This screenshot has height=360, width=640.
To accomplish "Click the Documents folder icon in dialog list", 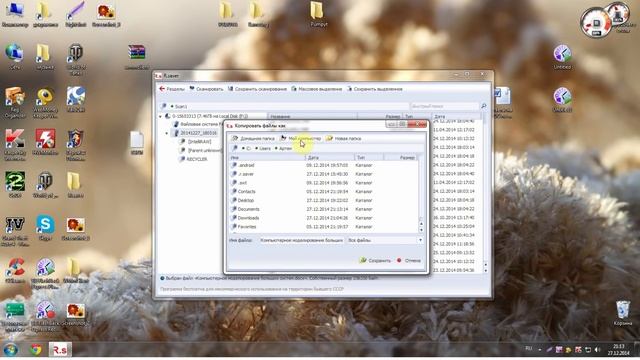I will (234, 209).
